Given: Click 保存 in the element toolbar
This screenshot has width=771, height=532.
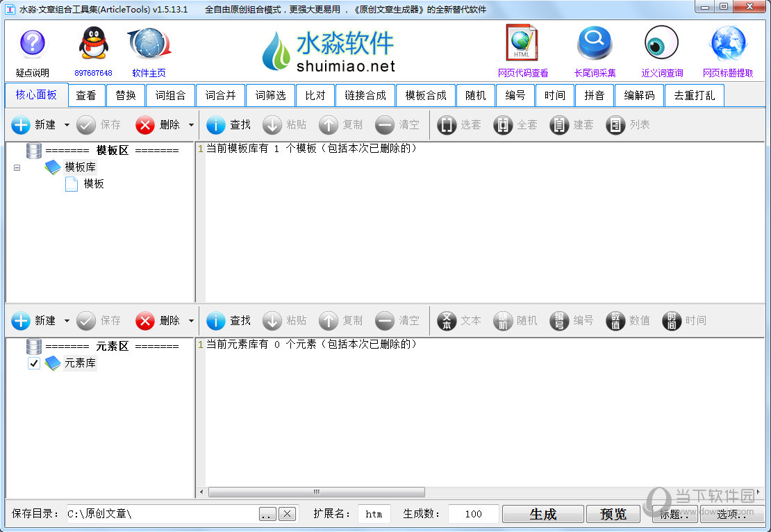Looking at the screenshot, I should (x=99, y=321).
